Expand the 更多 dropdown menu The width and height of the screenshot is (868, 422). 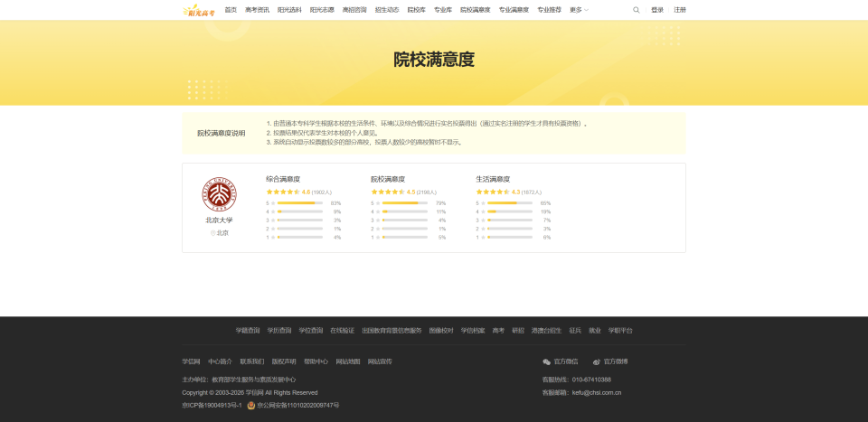(579, 10)
